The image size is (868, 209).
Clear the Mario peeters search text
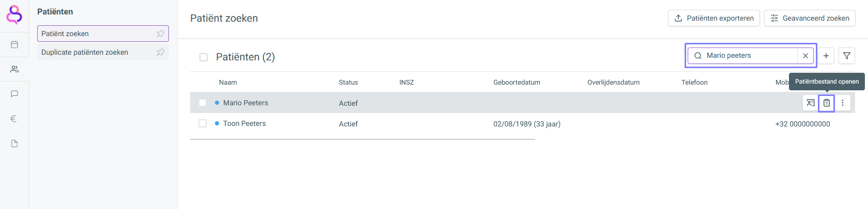tap(805, 56)
